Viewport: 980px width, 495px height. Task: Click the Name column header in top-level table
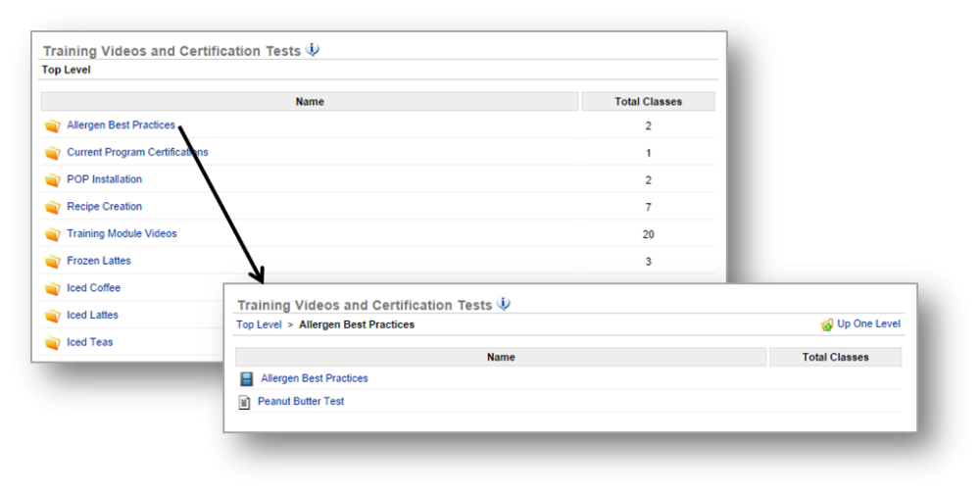(x=310, y=102)
